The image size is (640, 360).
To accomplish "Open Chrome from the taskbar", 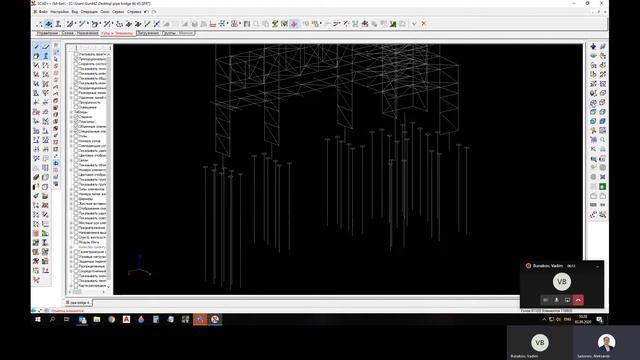I will click(x=111, y=320).
